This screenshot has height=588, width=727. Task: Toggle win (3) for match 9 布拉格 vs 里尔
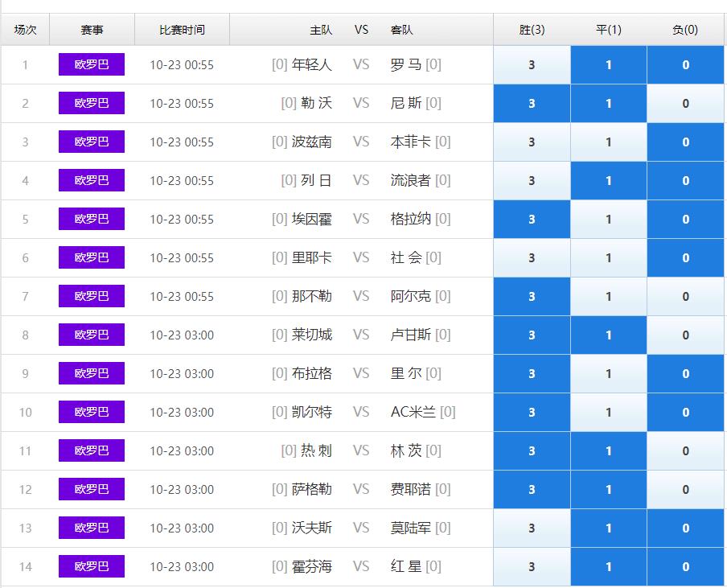coord(532,374)
